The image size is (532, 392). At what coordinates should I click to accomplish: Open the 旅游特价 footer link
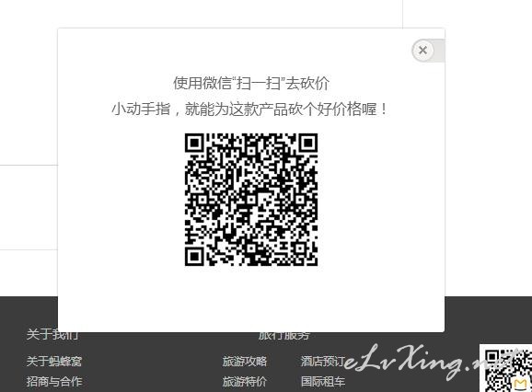245,382
